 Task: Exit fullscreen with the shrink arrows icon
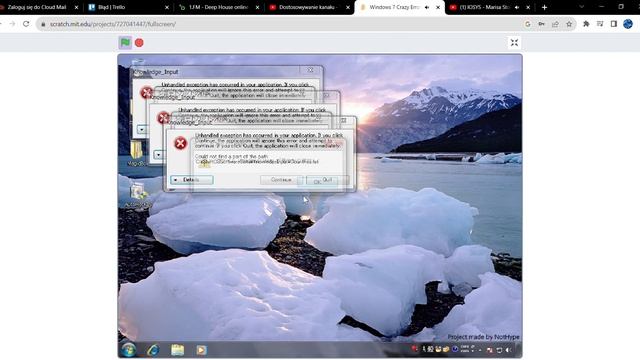pyautogui.click(x=514, y=42)
